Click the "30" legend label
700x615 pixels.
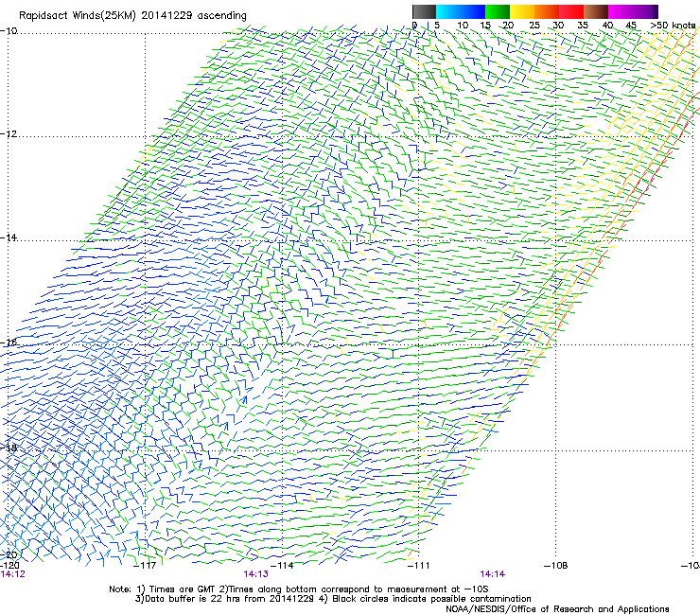click(x=558, y=26)
